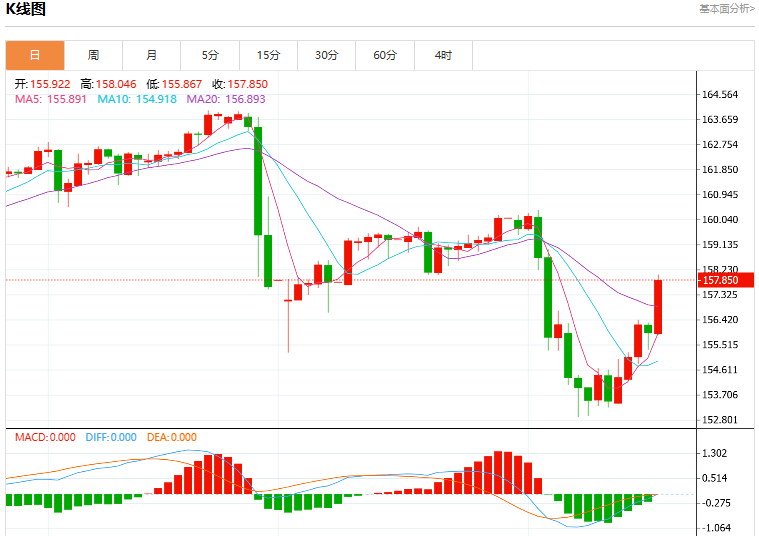Switch to the 月 monthly tab
This screenshot has height=536, width=759.
tap(152, 55)
